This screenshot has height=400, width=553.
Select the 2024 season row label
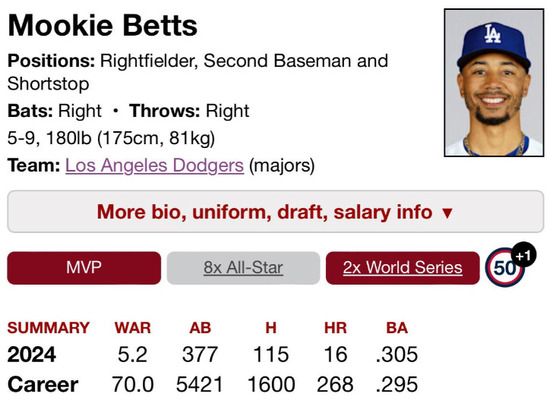pyautogui.click(x=31, y=354)
